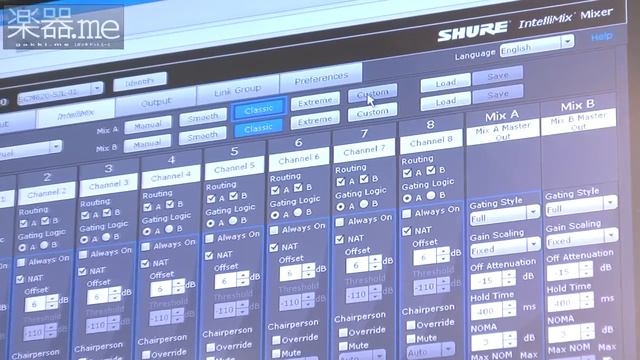640x360 pixels.
Task: Select Mix A Classic preset
Action: pos(258,109)
